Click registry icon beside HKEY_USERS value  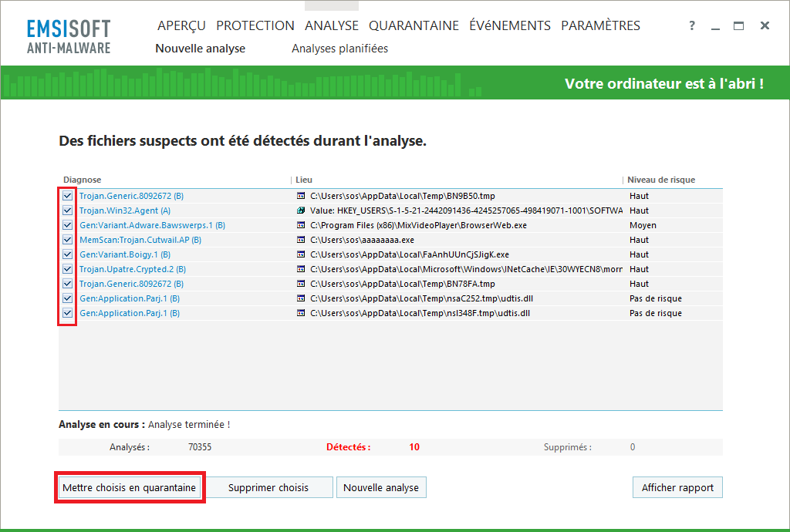pyautogui.click(x=302, y=210)
